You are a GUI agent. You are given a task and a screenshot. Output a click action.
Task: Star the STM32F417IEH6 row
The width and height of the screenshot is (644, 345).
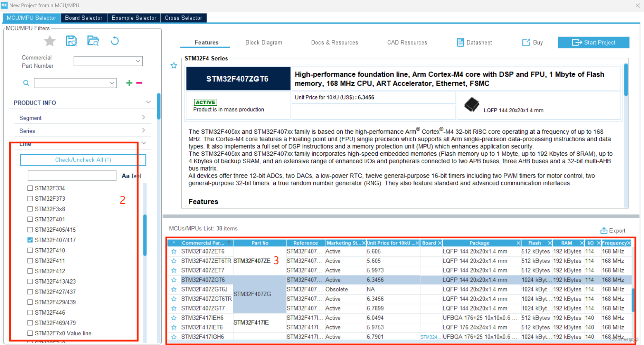point(174,318)
